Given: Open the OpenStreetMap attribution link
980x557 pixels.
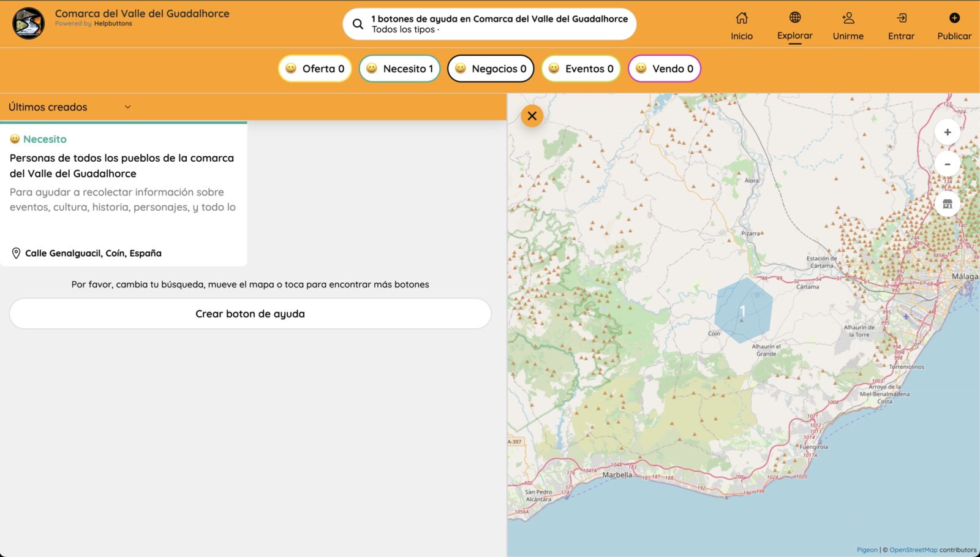Looking at the screenshot, I should point(913,550).
